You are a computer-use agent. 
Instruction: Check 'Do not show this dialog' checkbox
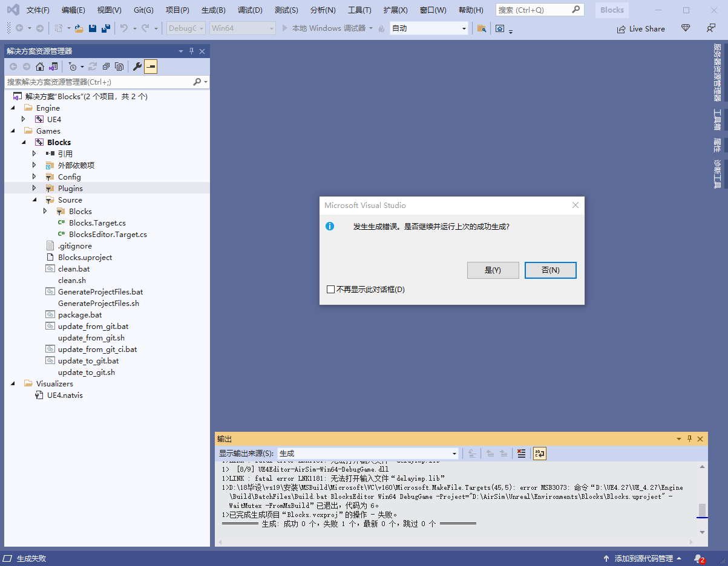tap(330, 290)
